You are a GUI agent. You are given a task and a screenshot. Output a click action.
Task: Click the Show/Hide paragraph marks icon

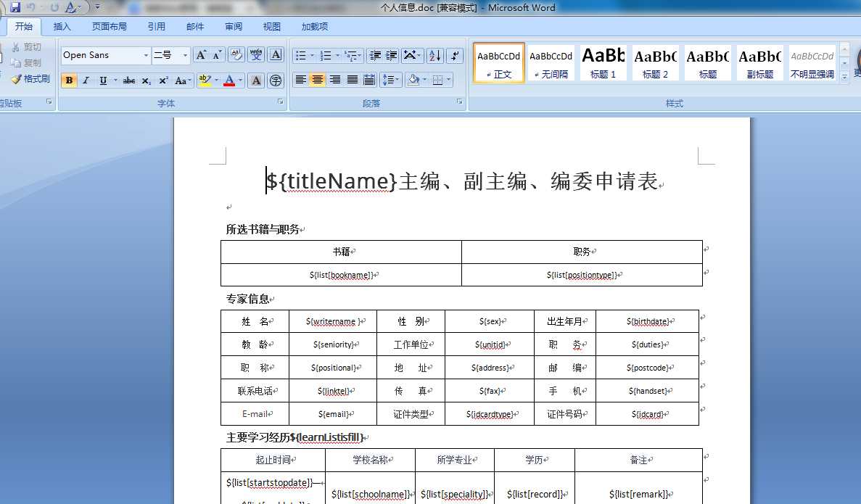pos(455,55)
